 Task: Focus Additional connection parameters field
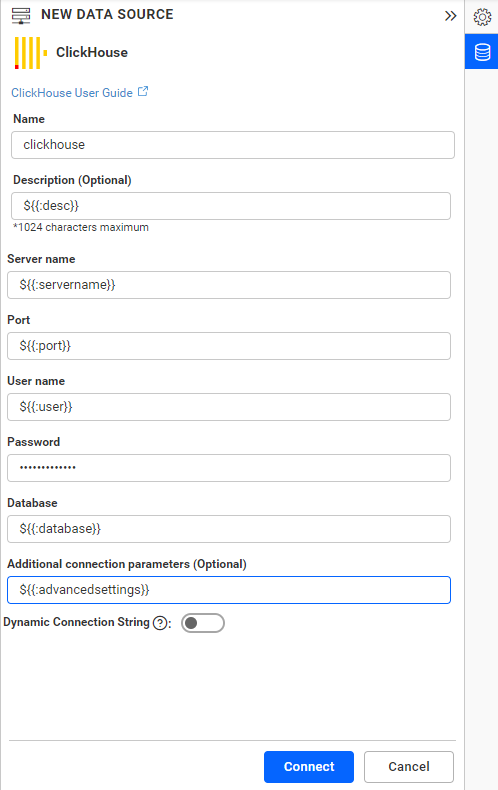coord(229,590)
